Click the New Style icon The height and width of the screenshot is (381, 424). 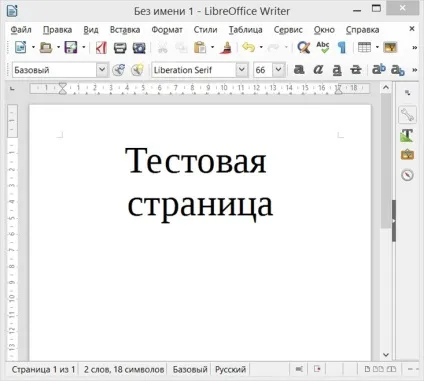[137, 70]
